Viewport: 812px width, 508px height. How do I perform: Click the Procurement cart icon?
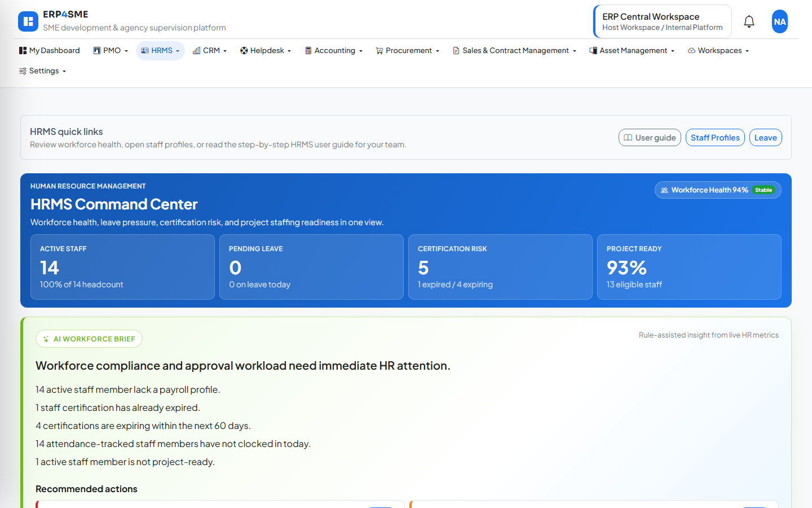click(379, 50)
